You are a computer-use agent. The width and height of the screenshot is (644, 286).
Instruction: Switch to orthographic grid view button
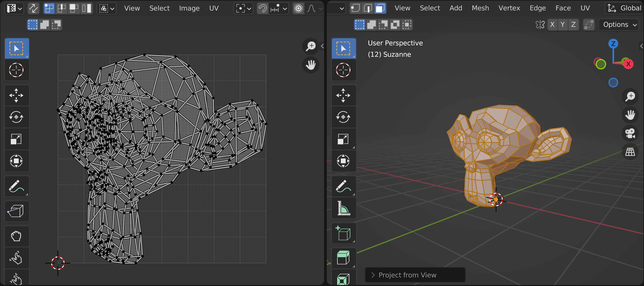tap(630, 152)
